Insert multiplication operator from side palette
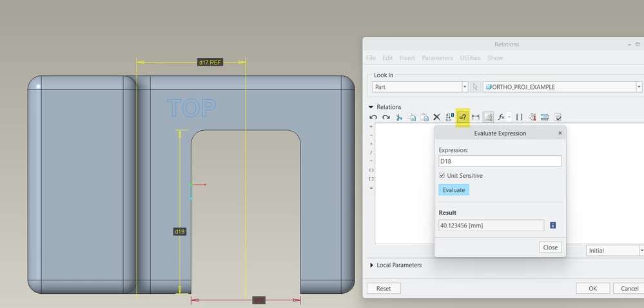644x308 pixels. click(371, 144)
